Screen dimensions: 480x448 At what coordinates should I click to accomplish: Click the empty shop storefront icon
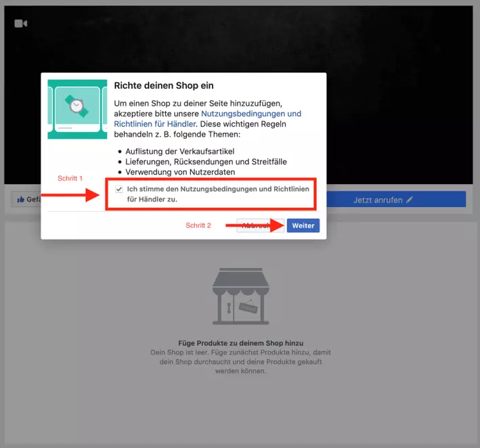coord(241,296)
